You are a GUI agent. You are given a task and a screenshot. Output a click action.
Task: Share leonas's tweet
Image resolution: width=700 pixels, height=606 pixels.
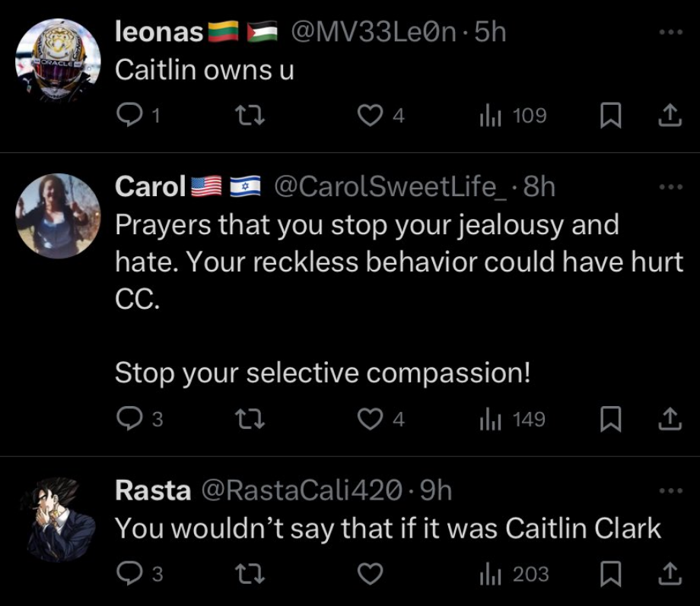tap(669, 116)
